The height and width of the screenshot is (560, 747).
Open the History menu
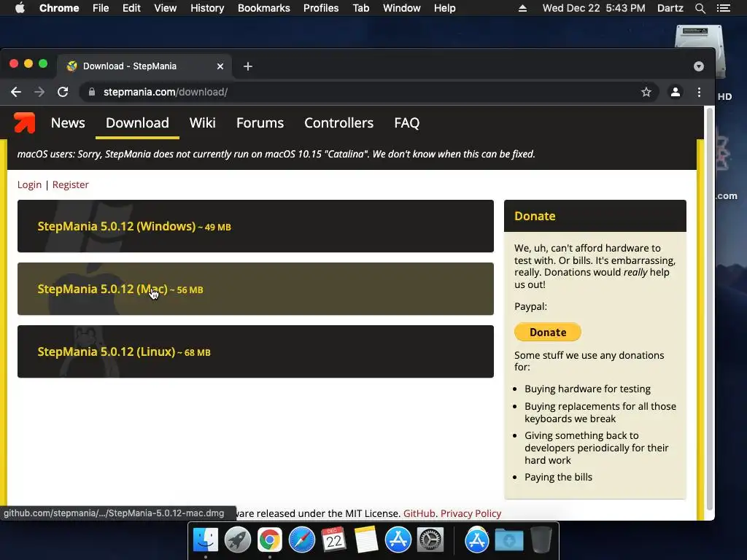tap(207, 8)
